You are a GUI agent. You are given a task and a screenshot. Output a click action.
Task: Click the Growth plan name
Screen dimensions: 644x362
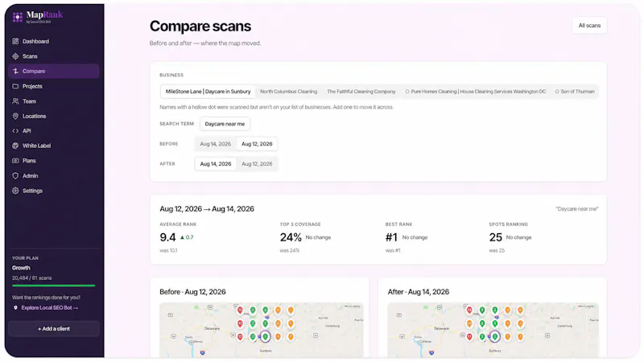pos(21,268)
